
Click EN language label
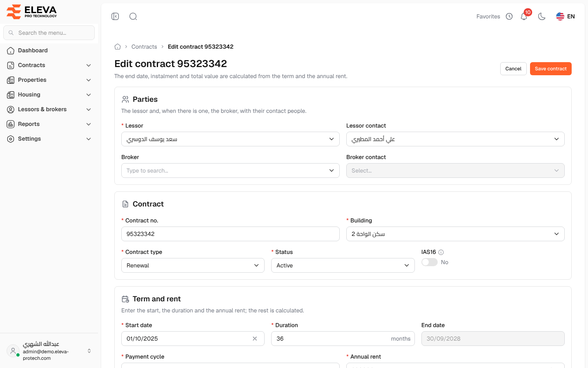[x=571, y=16]
